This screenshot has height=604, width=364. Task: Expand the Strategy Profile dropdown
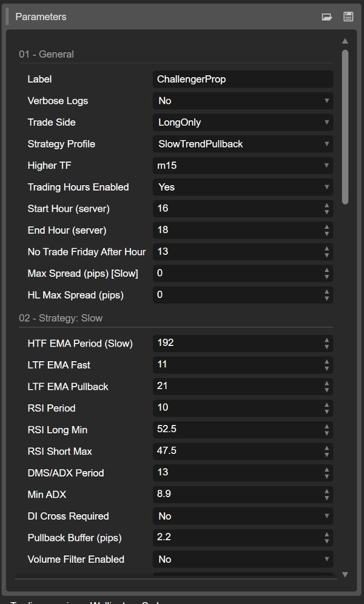[x=242, y=144]
